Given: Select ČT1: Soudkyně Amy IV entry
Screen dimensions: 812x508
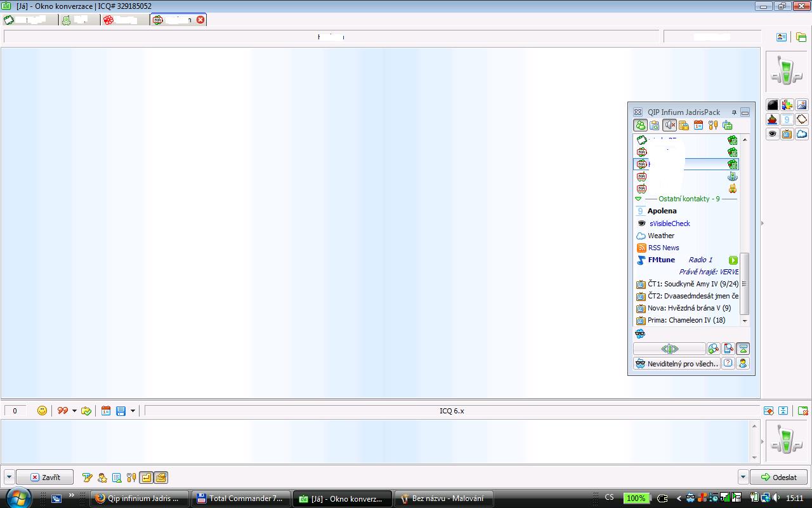Looking at the screenshot, I should 686,284.
